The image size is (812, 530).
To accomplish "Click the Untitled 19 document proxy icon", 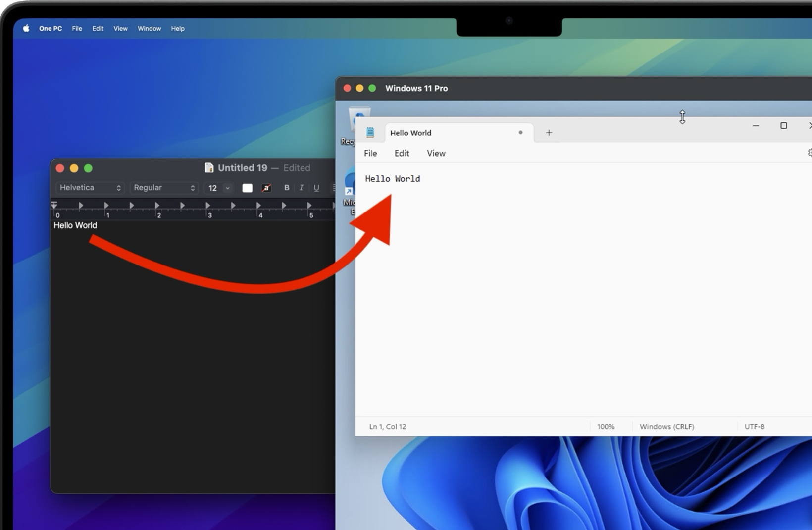I will [209, 167].
